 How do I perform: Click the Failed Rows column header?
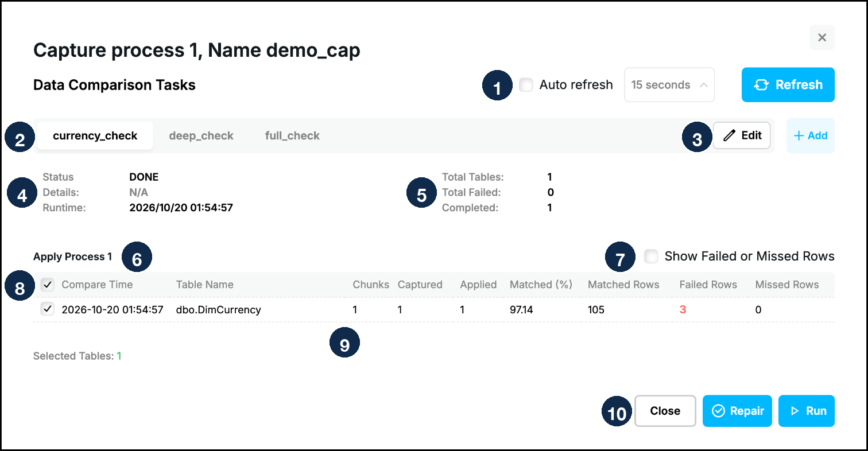708,285
